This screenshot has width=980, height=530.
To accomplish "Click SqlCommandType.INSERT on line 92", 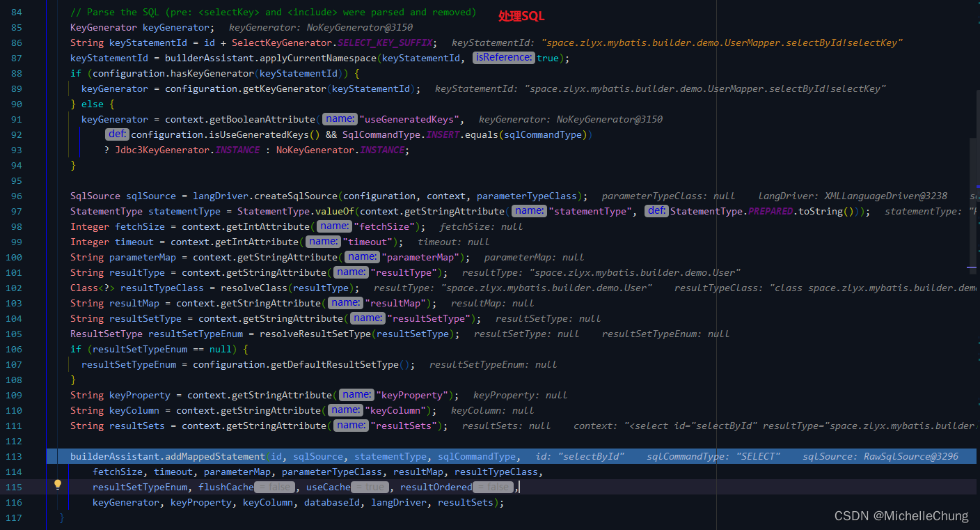I will point(401,134).
